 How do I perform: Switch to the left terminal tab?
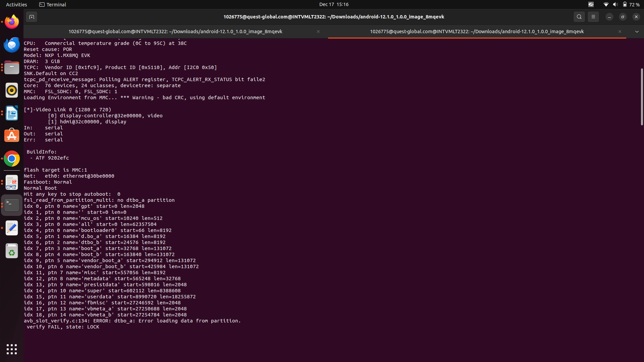pyautogui.click(x=175, y=32)
